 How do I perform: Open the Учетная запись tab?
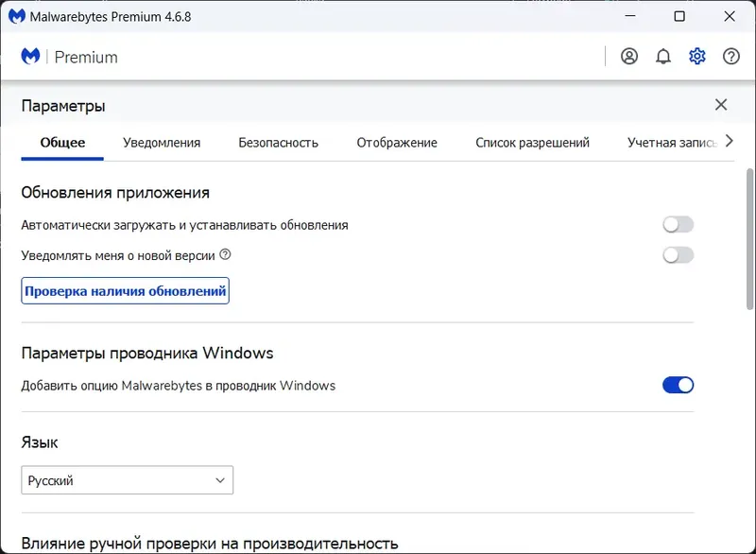(672, 143)
